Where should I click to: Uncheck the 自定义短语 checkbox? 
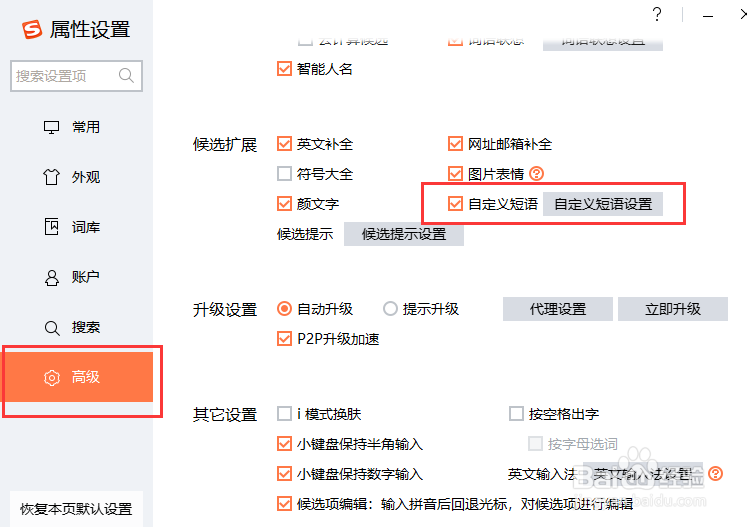(x=457, y=204)
